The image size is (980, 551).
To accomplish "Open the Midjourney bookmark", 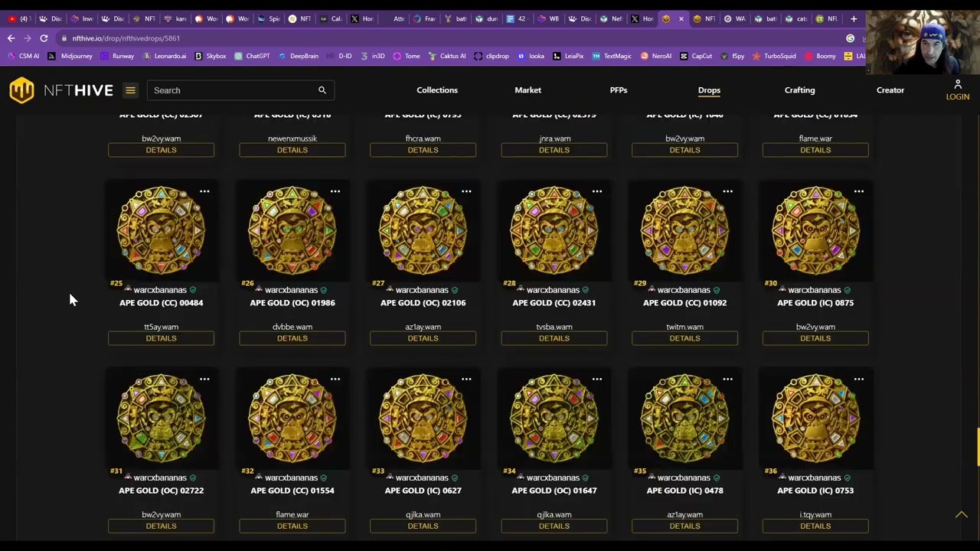I will click(x=70, y=56).
